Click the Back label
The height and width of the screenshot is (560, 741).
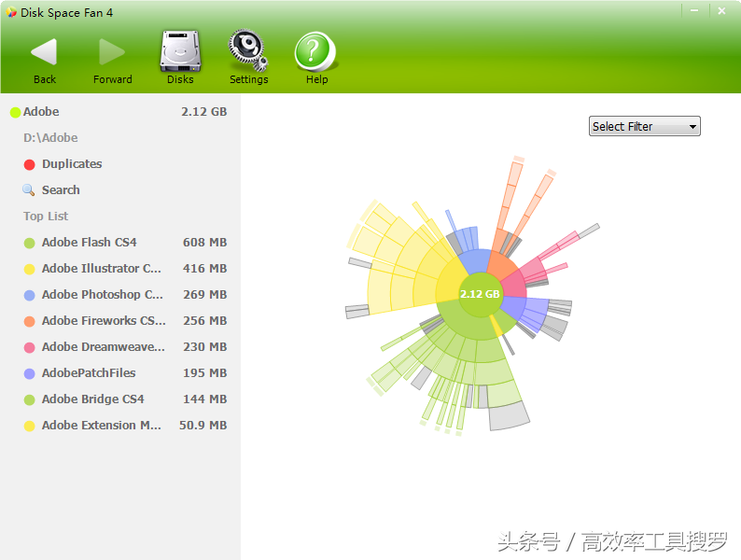(45, 79)
